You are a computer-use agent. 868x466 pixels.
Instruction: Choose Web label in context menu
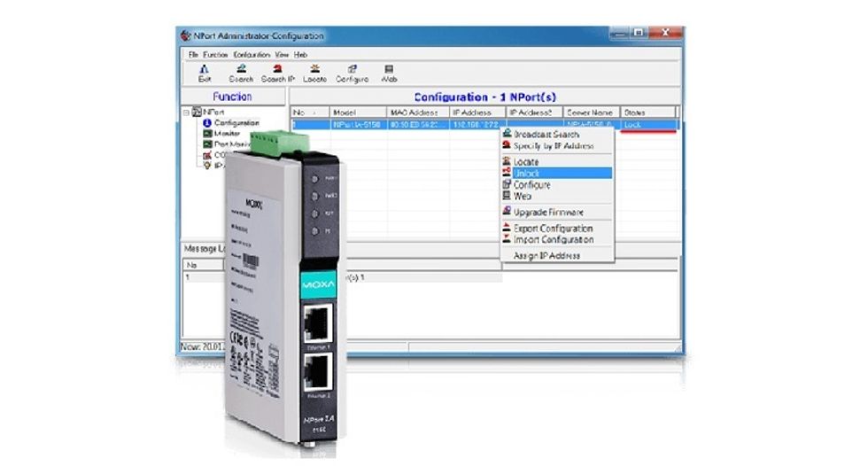523,196
